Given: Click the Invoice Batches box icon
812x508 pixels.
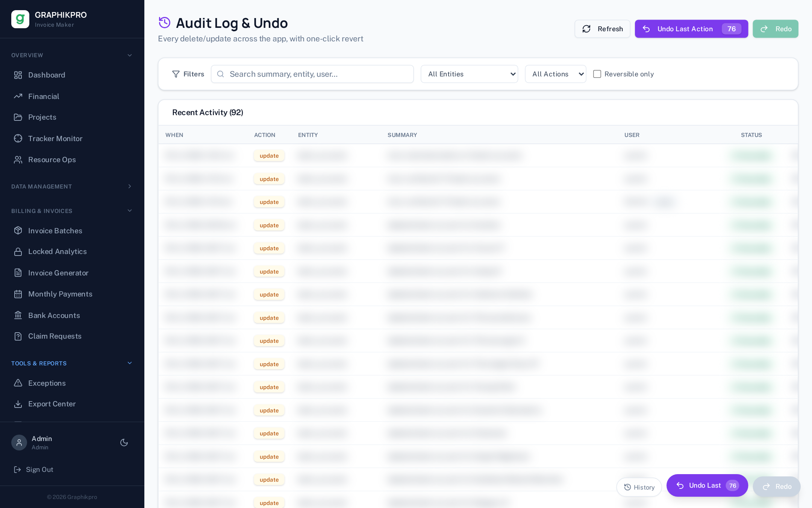Looking at the screenshot, I should [18, 230].
